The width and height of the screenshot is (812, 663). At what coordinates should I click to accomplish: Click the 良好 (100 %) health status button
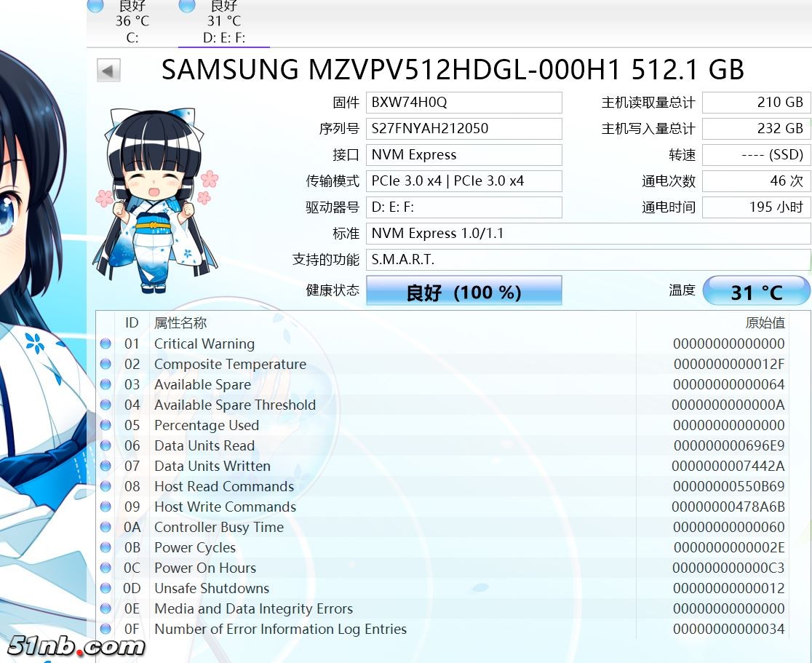click(463, 292)
